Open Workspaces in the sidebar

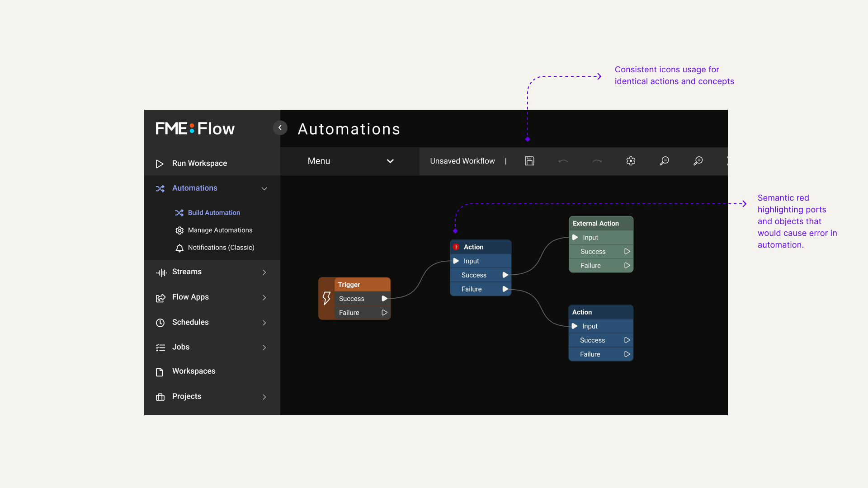tap(193, 371)
